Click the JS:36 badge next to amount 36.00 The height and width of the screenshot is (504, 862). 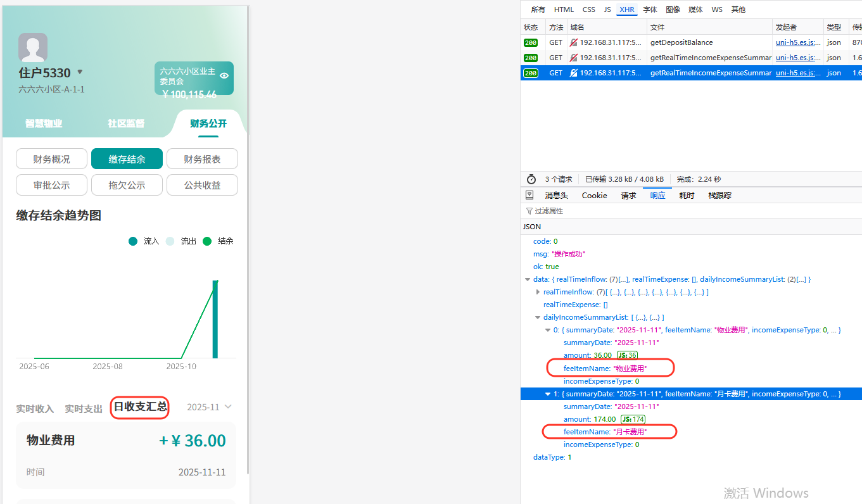627,355
